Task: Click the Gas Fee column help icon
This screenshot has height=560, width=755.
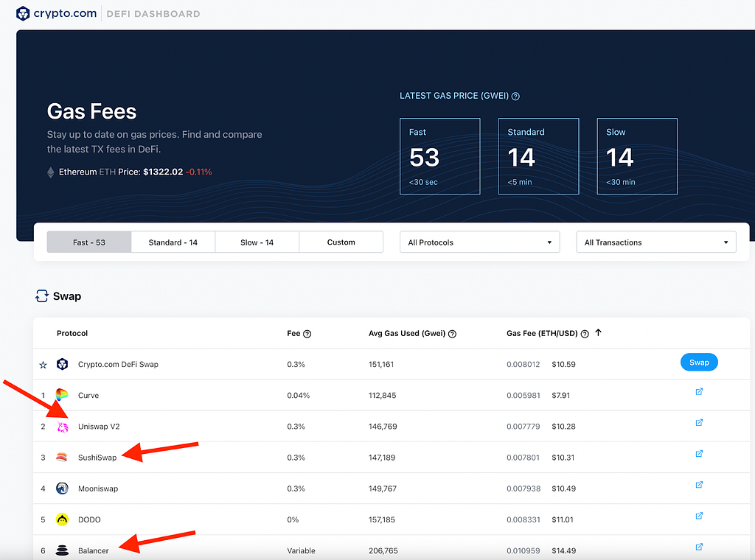Action: [x=585, y=334]
